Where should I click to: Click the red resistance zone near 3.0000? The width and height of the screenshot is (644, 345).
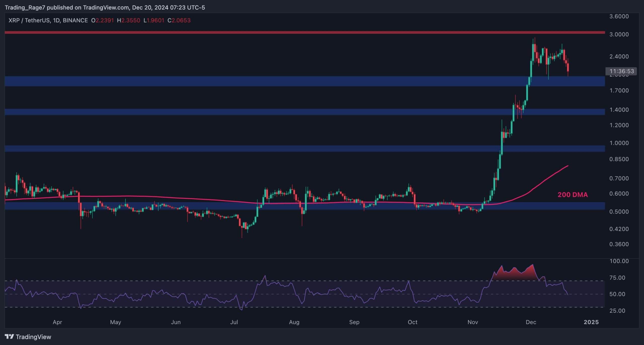click(x=302, y=33)
